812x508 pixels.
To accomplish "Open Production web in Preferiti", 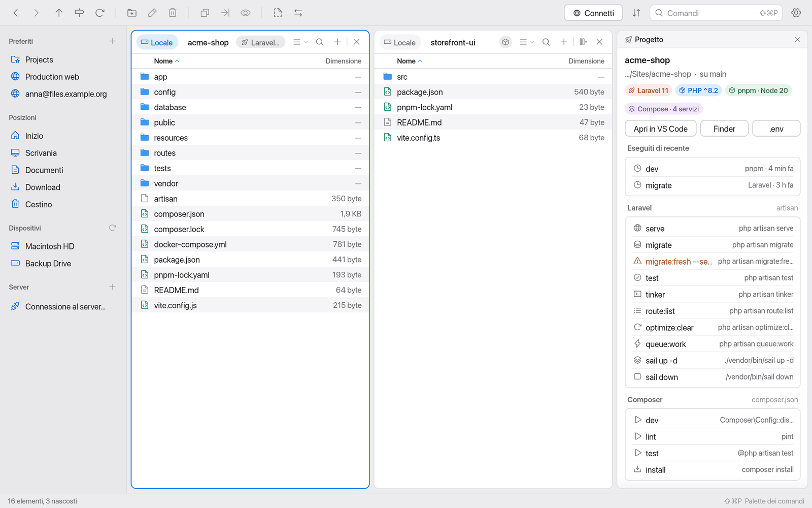I will pyautogui.click(x=63, y=77).
